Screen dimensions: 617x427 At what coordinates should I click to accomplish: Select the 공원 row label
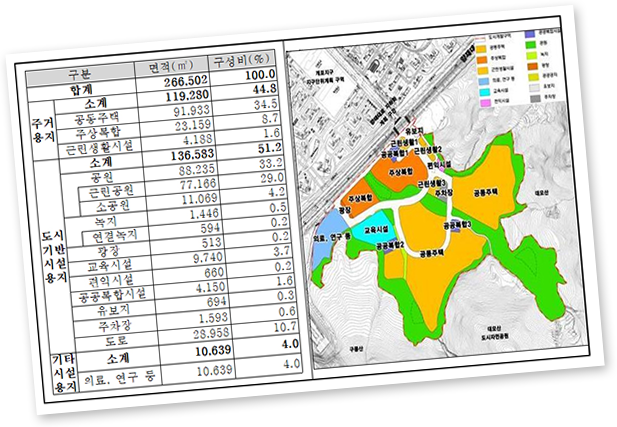[102, 177]
